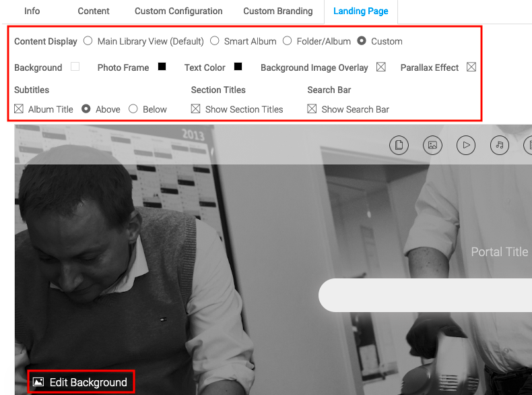Choose Folder/Album content display
This screenshot has height=395, width=532.
288,41
